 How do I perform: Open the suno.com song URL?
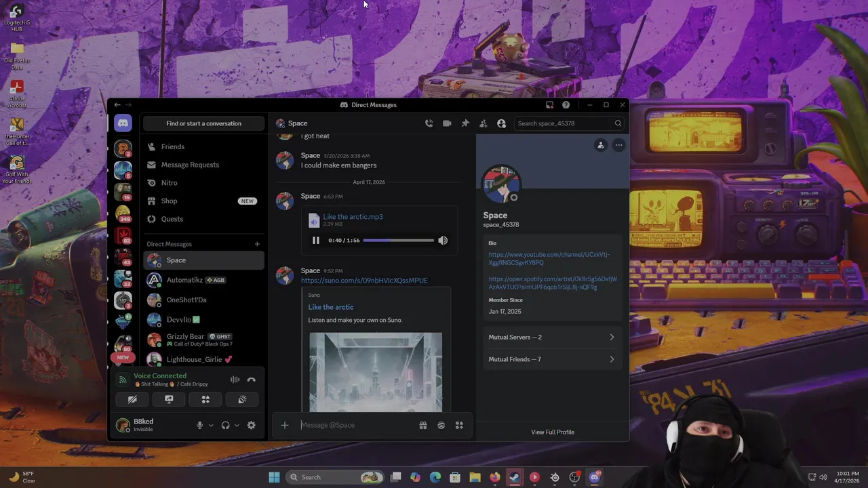[x=364, y=281]
